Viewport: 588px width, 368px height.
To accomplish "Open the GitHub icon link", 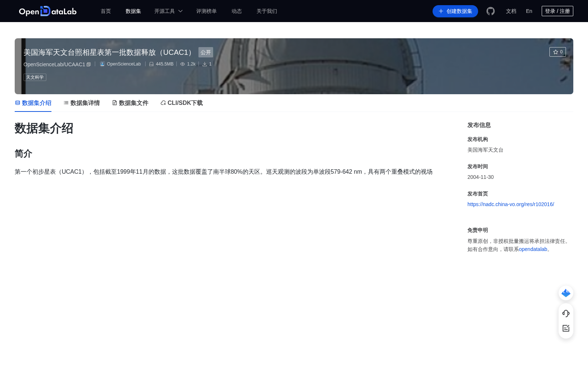I will 491,11.
